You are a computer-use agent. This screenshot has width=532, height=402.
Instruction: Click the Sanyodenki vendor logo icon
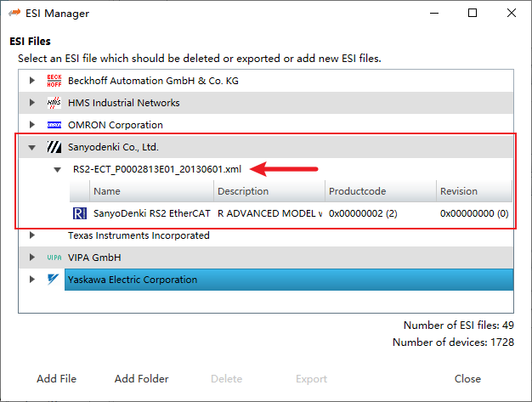click(x=54, y=147)
